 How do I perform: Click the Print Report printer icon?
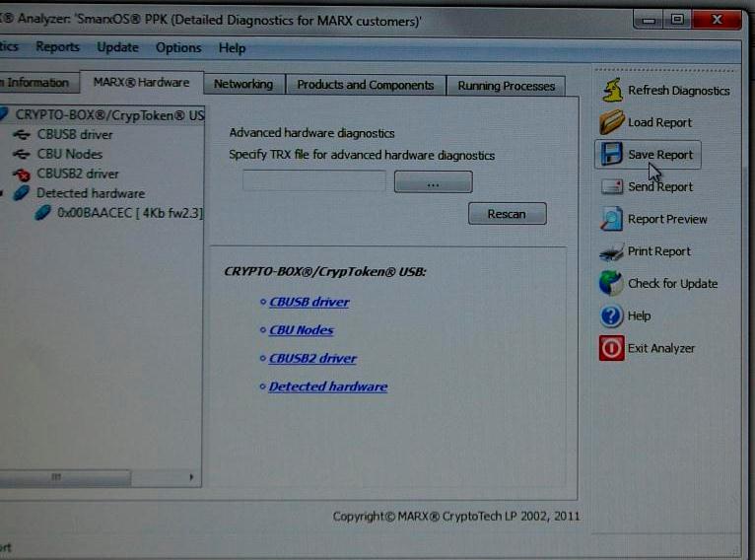pyautogui.click(x=611, y=251)
